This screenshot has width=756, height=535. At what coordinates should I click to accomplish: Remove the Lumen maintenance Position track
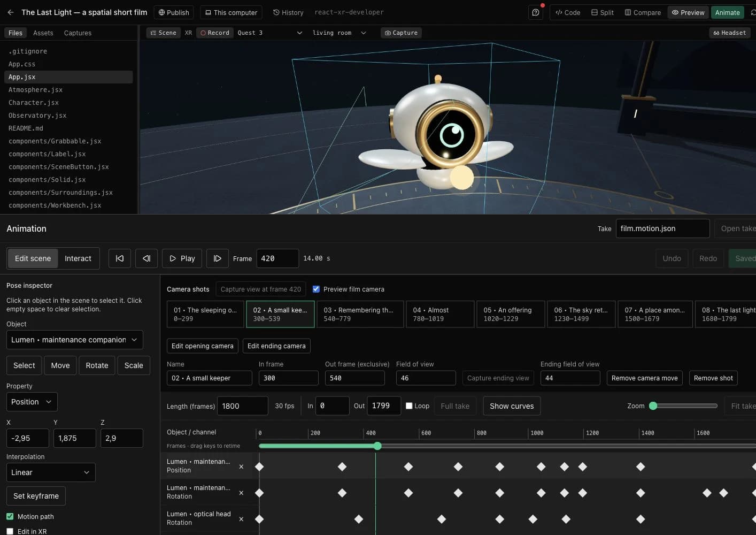point(241,467)
